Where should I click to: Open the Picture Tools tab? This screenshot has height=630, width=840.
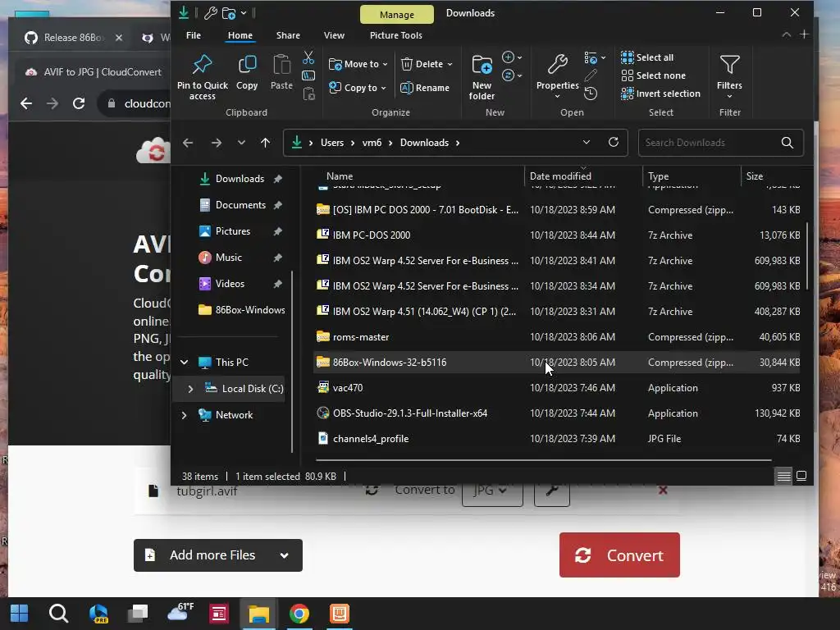(396, 35)
